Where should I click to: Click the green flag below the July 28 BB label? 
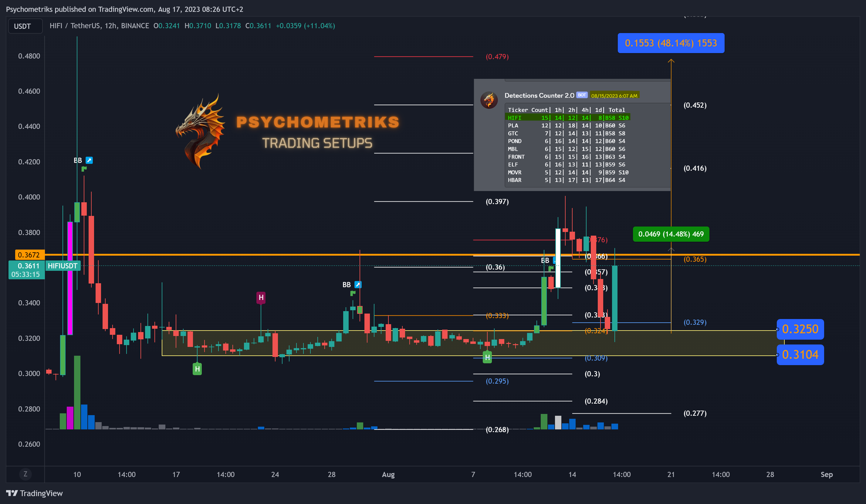(x=353, y=293)
